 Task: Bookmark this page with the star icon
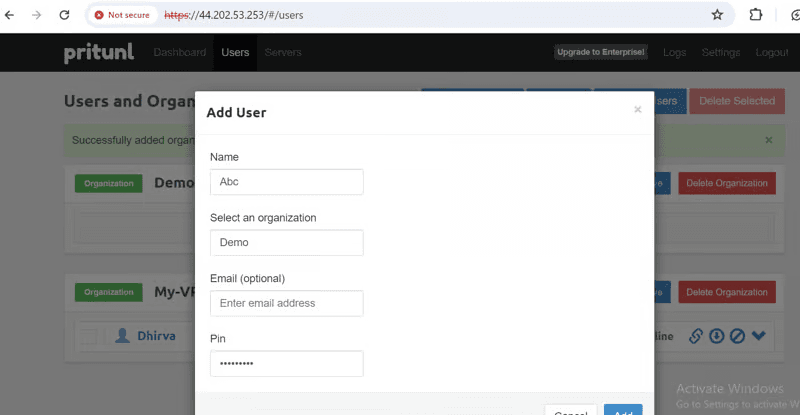pos(717,15)
